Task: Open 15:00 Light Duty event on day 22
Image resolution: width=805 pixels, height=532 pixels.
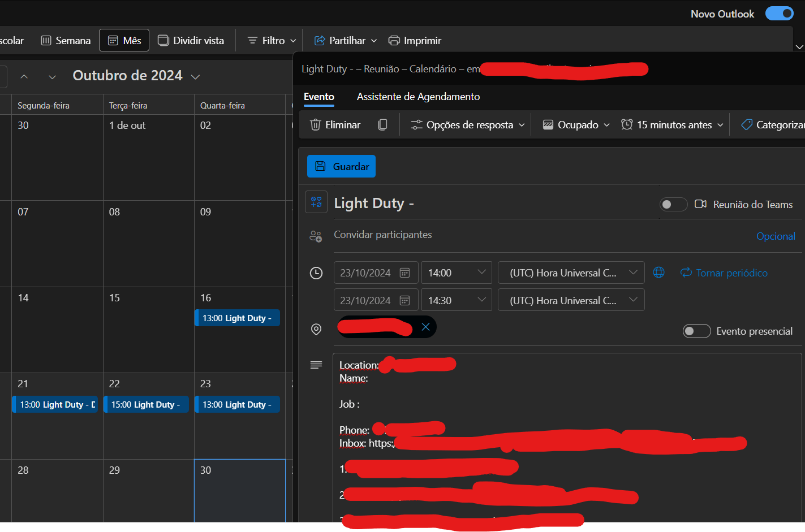Action: click(146, 404)
